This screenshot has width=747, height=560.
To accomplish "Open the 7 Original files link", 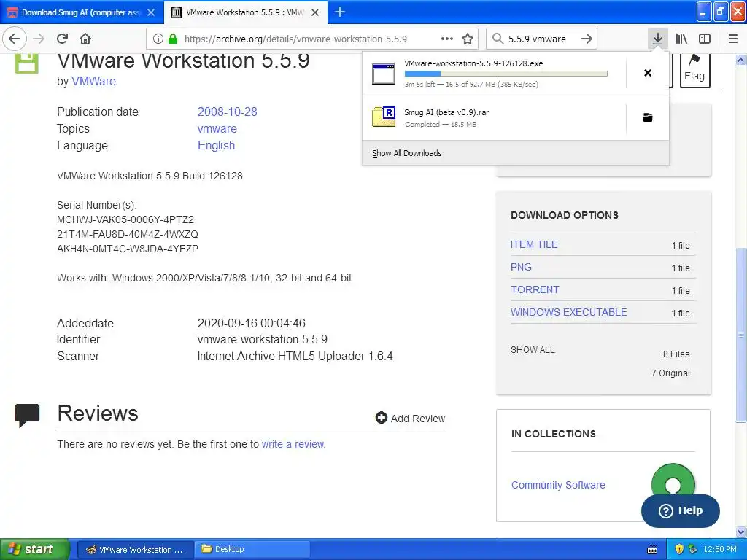I will pos(670,373).
